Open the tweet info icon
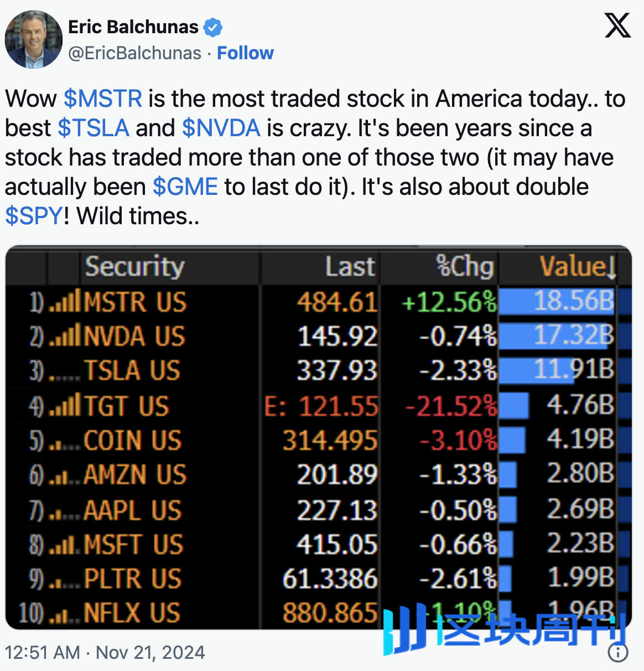644x671 pixels. 617,652
